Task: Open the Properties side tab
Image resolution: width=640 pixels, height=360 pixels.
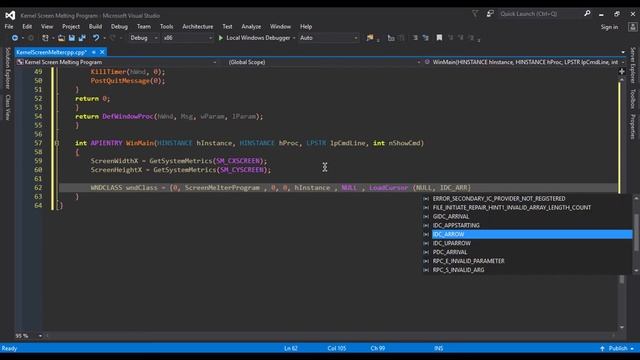Action: point(633,127)
